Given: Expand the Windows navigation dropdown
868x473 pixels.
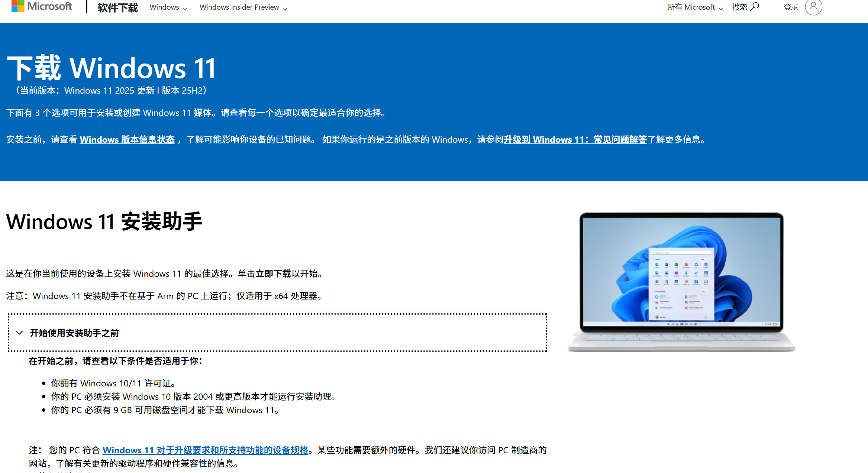Looking at the screenshot, I should [168, 7].
